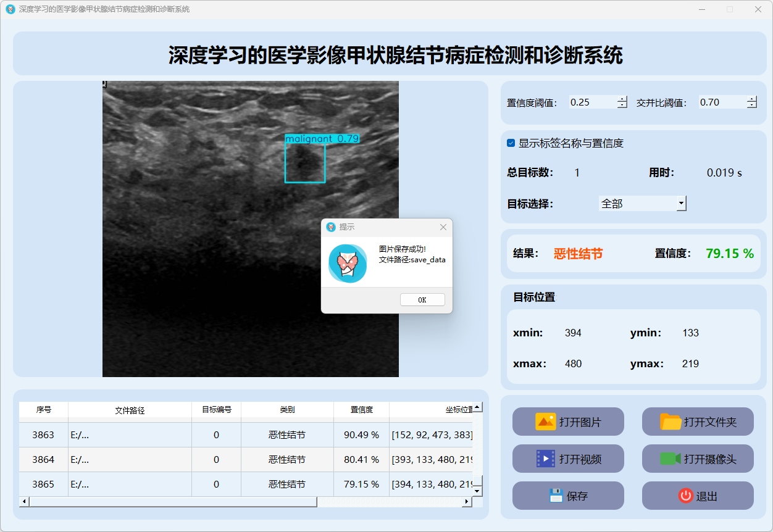
Task: Click the 保存 button
Action: pyautogui.click(x=568, y=496)
